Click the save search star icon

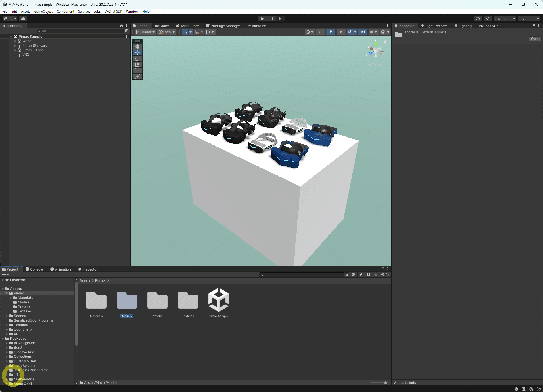coord(376,275)
